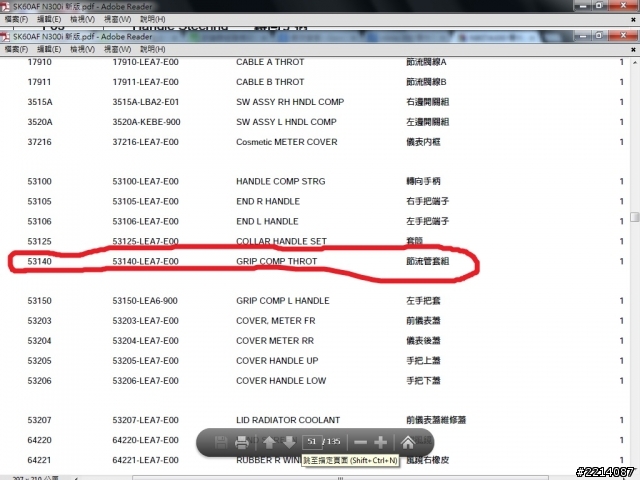Click the Chinese name 節流管套組
The width and height of the screenshot is (640, 480).
click(x=427, y=261)
